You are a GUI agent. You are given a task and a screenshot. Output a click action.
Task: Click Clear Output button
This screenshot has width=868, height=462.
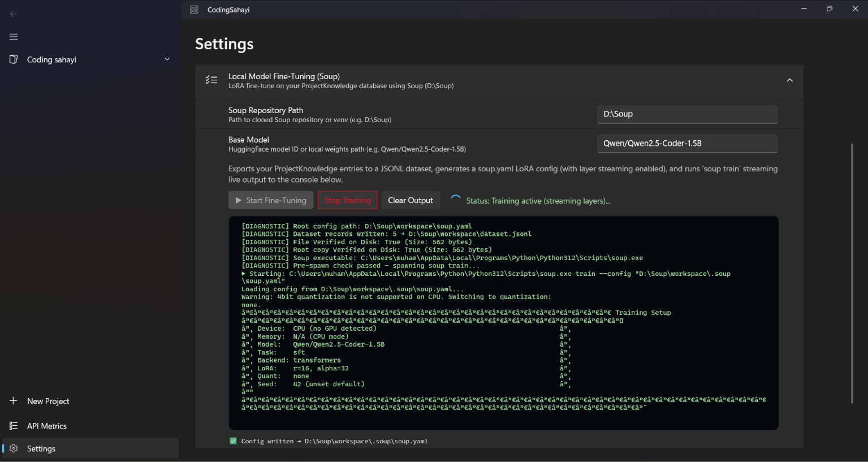(x=411, y=200)
